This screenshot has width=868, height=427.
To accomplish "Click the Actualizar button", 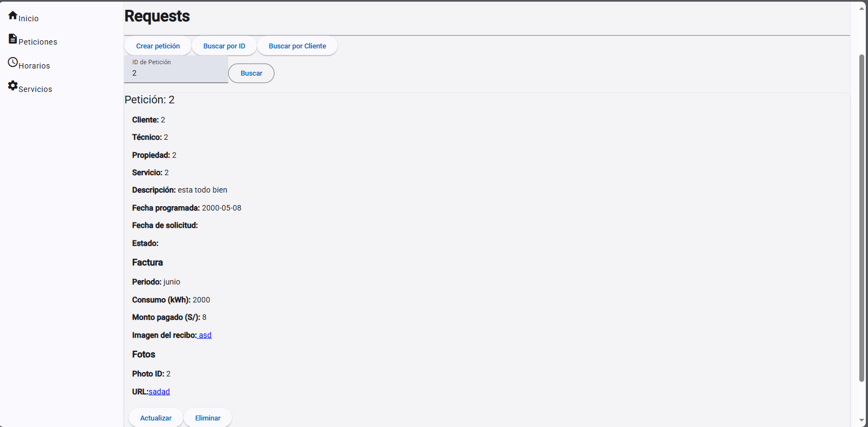I will pos(156,418).
